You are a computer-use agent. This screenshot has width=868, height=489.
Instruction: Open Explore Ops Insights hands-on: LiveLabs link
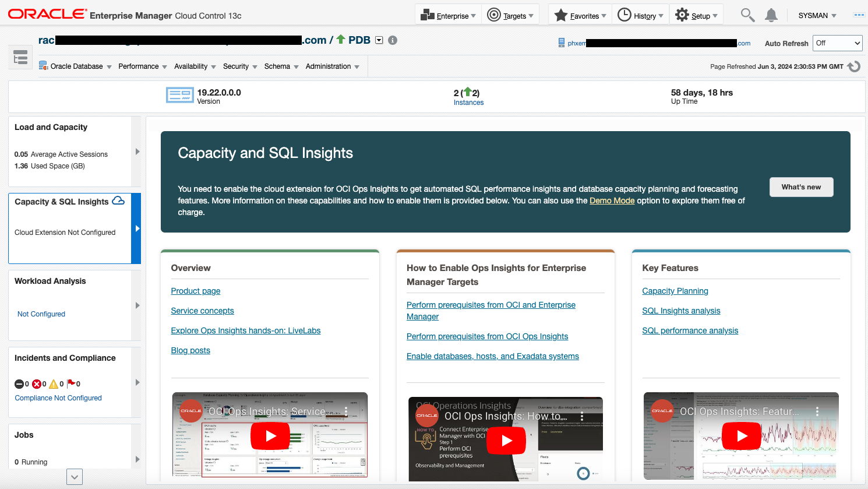click(x=246, y=330)
